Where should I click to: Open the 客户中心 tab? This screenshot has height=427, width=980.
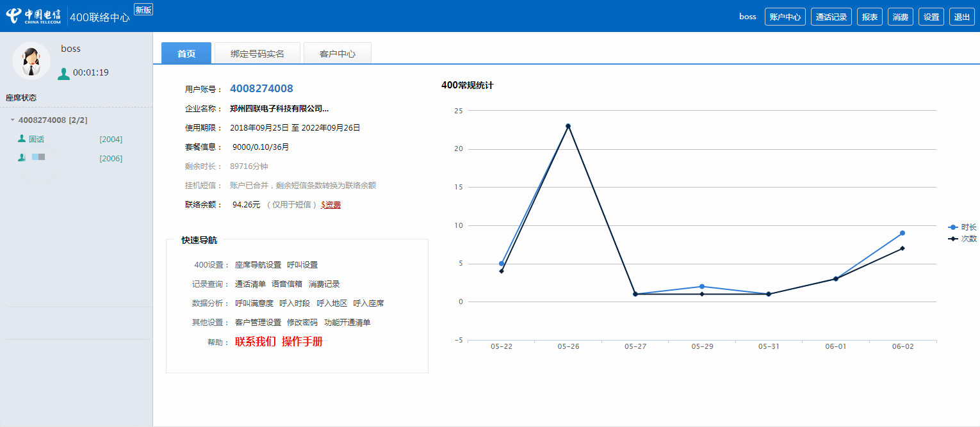tap(337, 54)
